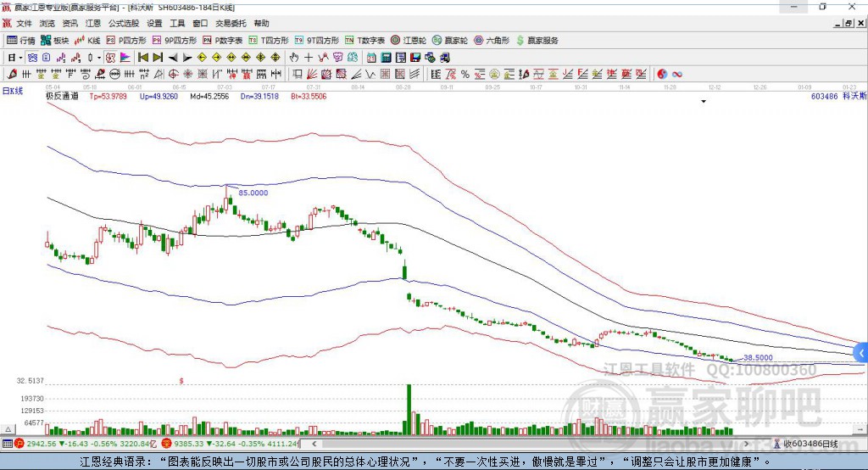868x470 pixels.
Task: Expand the blue side panel arrow
Action: coord(861,353)
